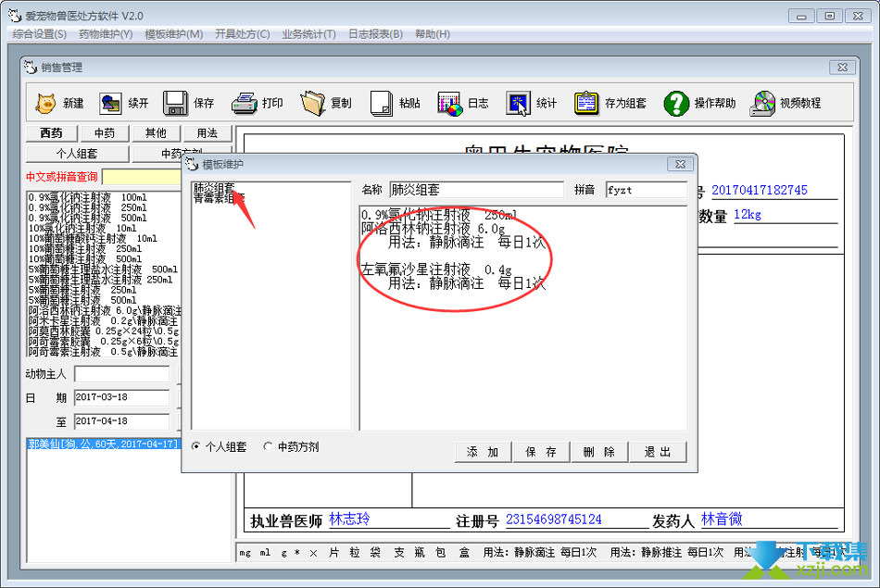The width and height of the screenshot is (880, 588).
Task: Click 左氧氟沙星注射液 line in template text
Action: click(x=436, y=269)
